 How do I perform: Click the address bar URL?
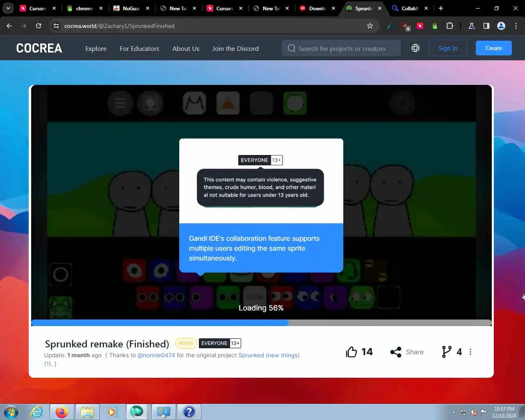[119, 26]
